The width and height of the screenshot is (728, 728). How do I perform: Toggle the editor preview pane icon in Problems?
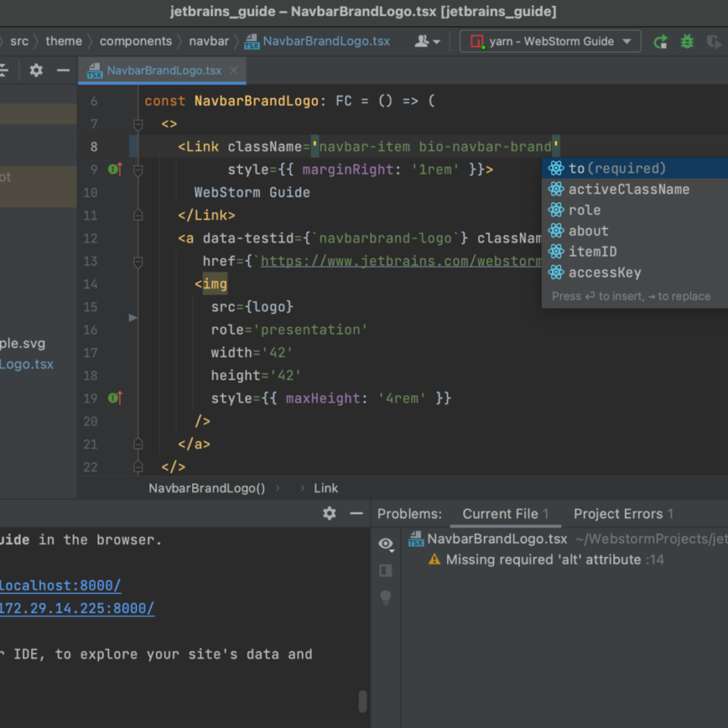[386, 571]
